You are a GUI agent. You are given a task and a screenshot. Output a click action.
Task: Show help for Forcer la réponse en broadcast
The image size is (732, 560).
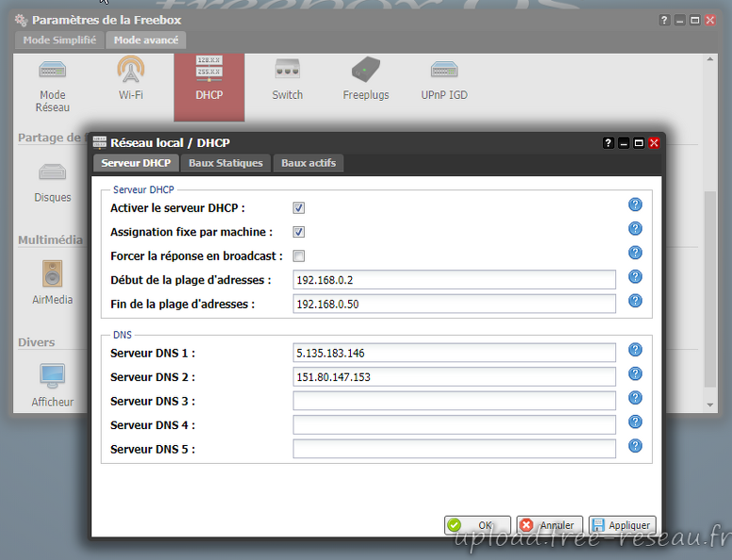[635, 253]
